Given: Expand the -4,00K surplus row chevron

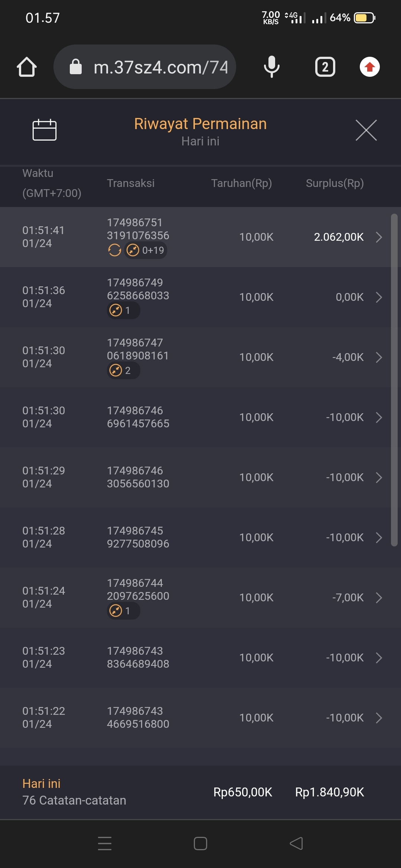Looking at the screenshot, I should (379, 357).
